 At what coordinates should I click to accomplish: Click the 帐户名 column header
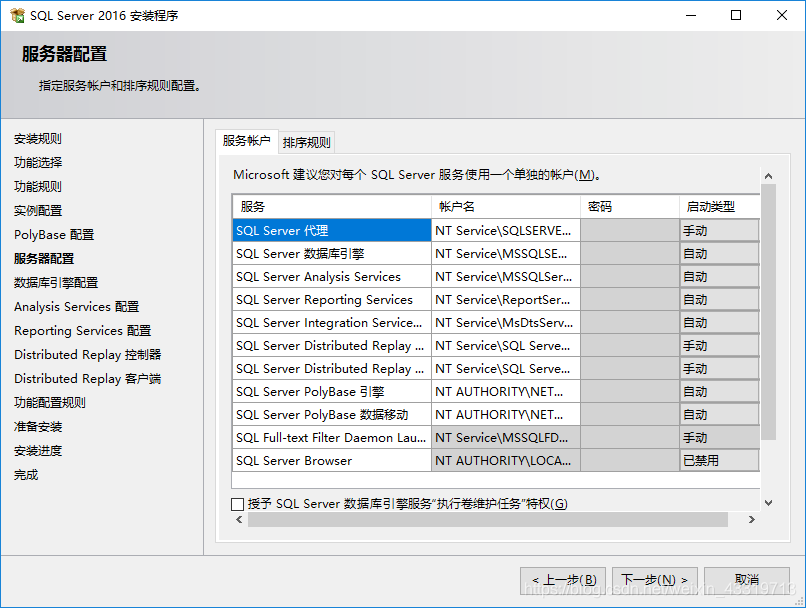pyautogui.click(x=506, y=207)
